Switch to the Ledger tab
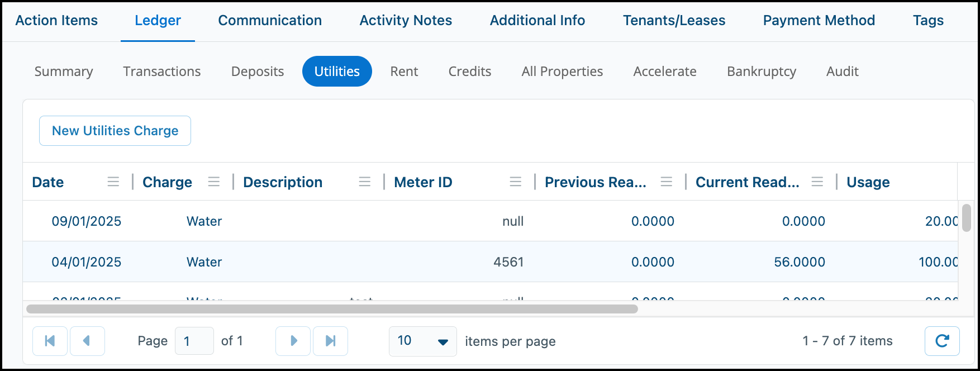The image size is (980, 371). pyautogui.click(x=158, y=21)
